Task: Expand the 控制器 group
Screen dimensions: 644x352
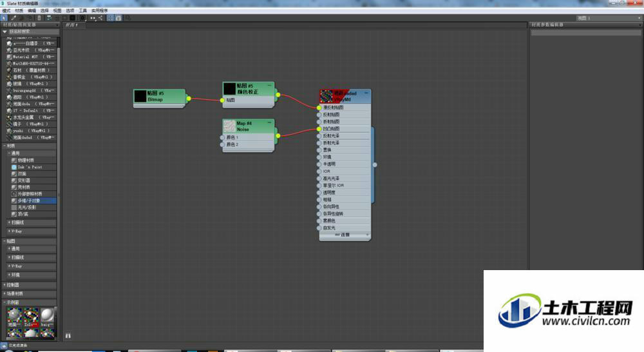Action: (5, 284)
